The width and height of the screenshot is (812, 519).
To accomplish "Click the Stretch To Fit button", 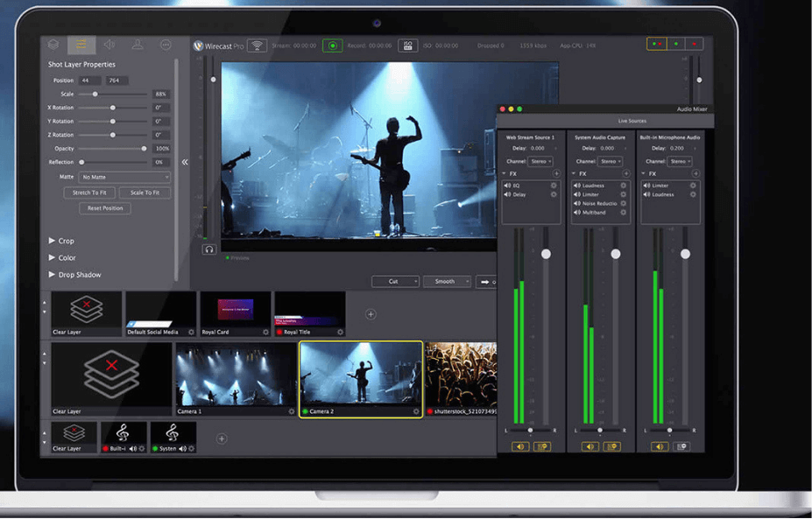I will pos(89,193).
